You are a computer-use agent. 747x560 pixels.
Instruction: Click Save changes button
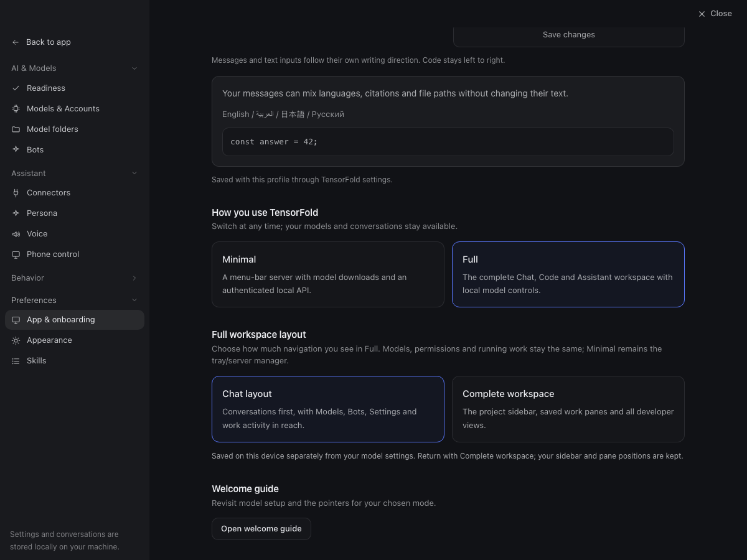(568, 35)
